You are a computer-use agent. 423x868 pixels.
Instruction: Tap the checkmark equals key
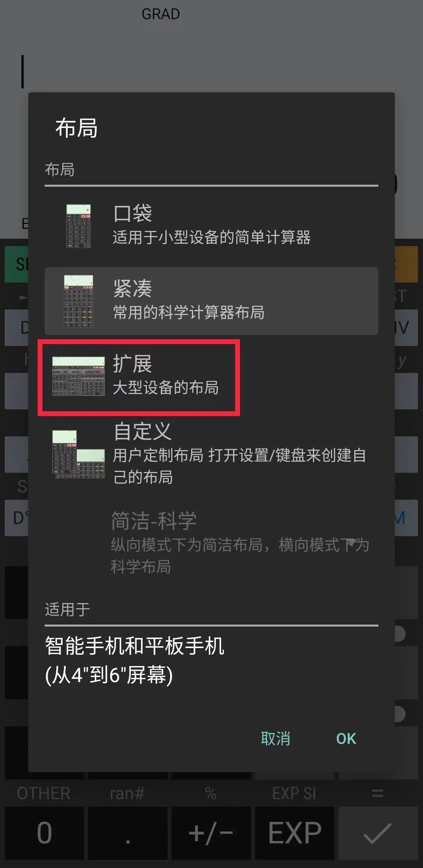(378, 833)
